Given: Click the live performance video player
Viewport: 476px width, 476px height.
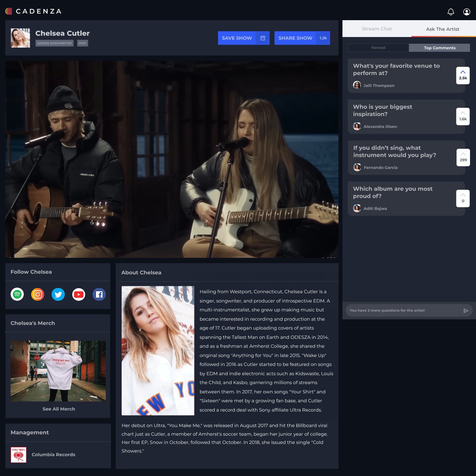Looking at the screenshot, I should click(172, 159).
